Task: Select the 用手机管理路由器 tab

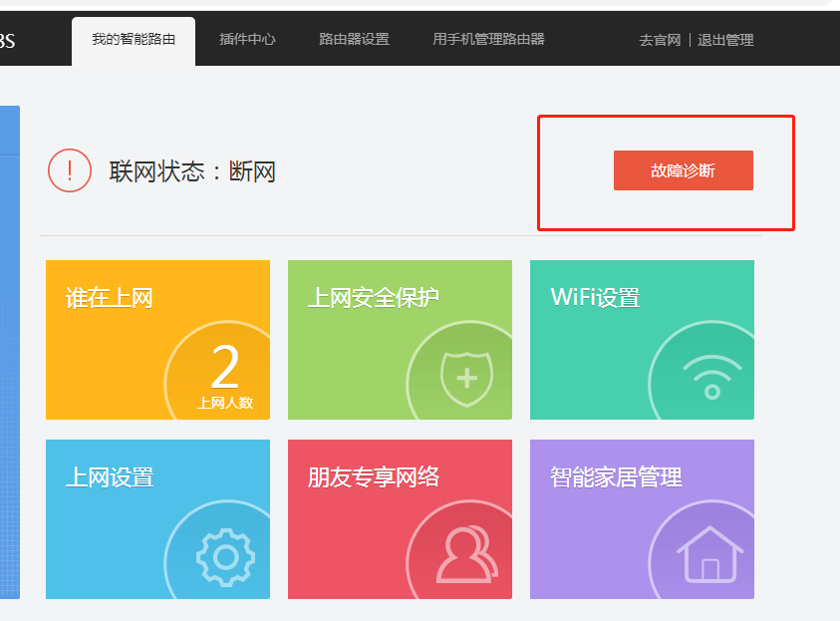Action: pos(488,39)
